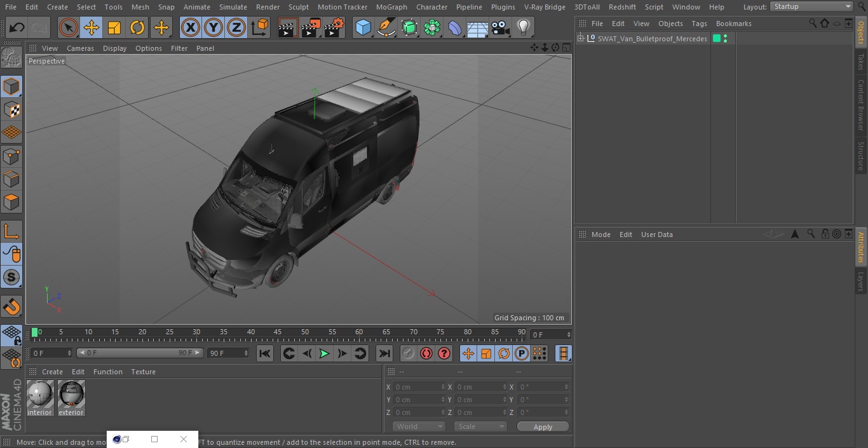Click the Undo arrow icon
The image size is (868, 448).
[x=17, y=27]
